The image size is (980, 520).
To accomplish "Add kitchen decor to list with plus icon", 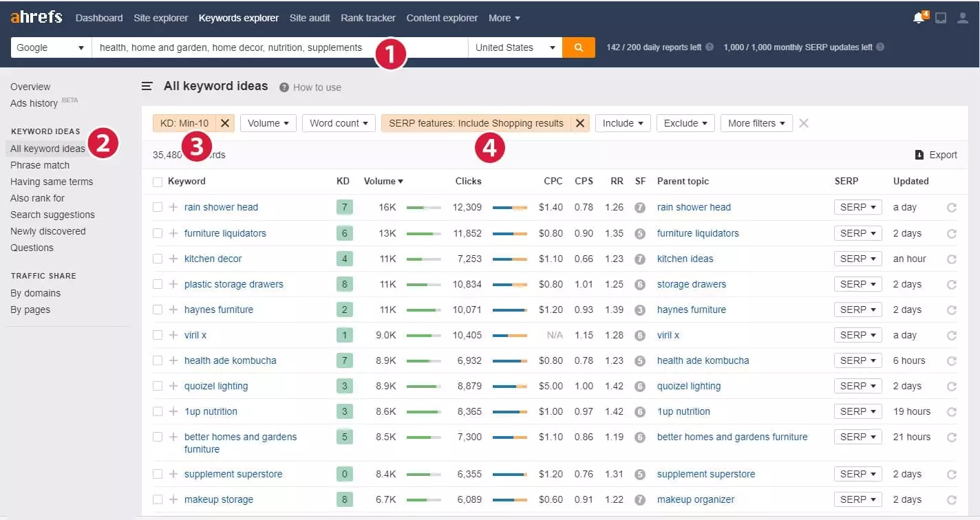I will pyautogui.click(x=173, y=259).
